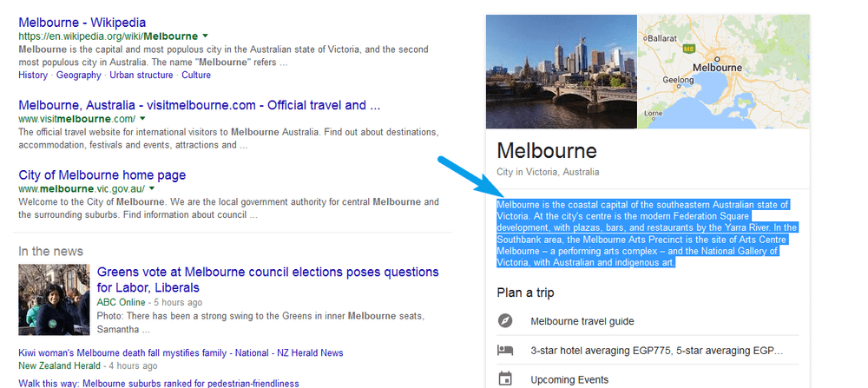868x388 pixels.
Task: Click the news photo thumbnail of the woman
Action: click(x=54, y=299)
